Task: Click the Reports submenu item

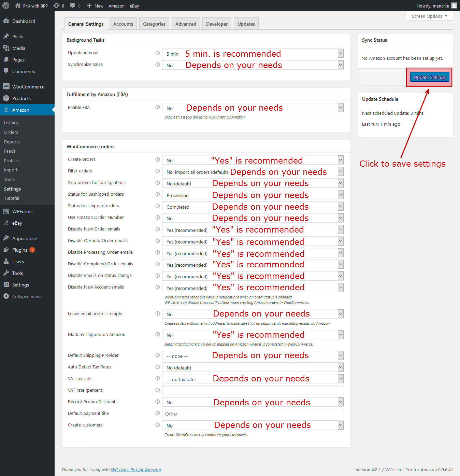Action: click(x=12, y=142)
